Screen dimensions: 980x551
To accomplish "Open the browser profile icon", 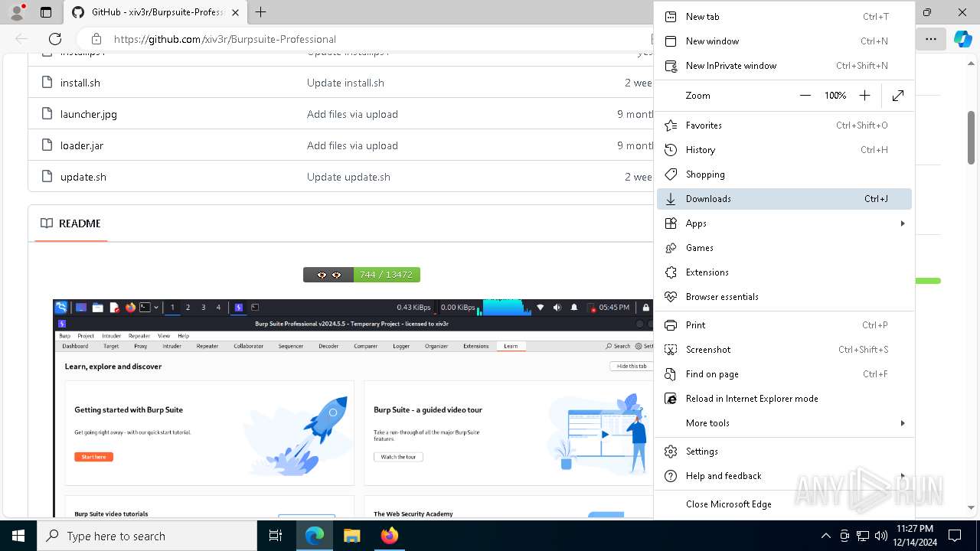I will tap(17, 12).
